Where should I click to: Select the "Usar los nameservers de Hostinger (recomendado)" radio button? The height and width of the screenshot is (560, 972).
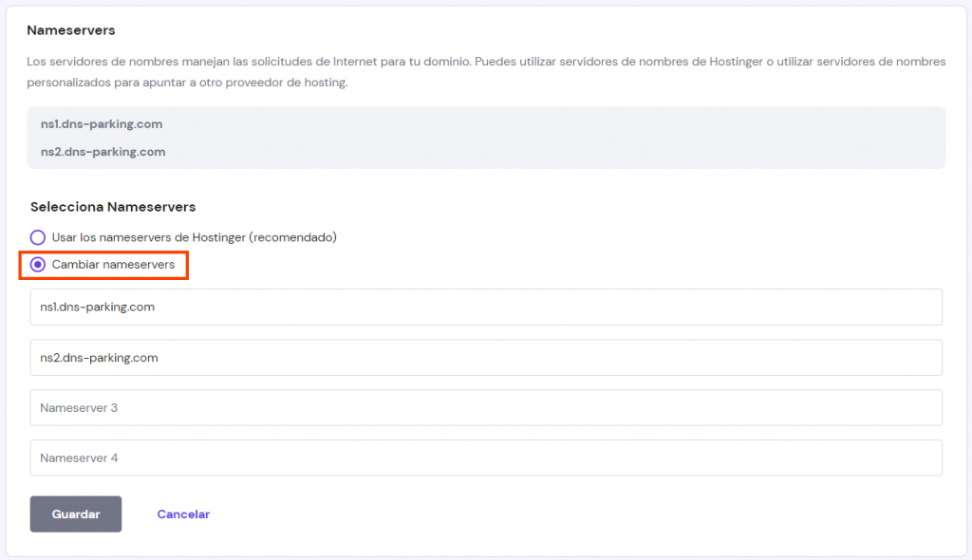click(x=38, y=236)
